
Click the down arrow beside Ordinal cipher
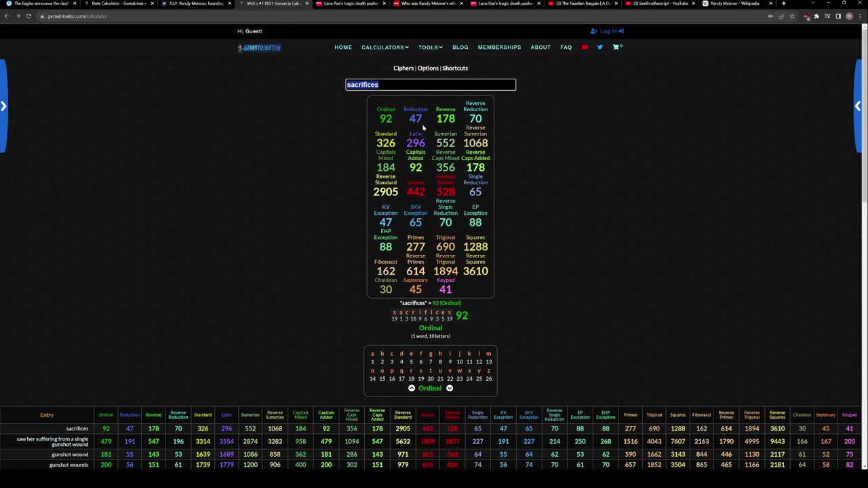(x=450, y=388)
